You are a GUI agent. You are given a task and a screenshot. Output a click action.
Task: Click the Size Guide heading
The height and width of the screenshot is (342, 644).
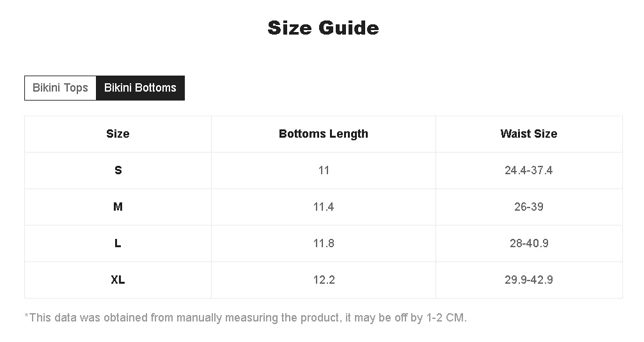(323, 28)
